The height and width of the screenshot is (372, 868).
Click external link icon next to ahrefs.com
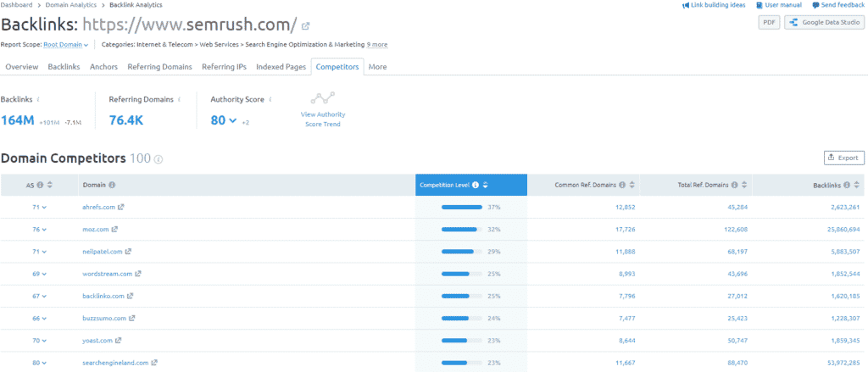click(121, 207)
